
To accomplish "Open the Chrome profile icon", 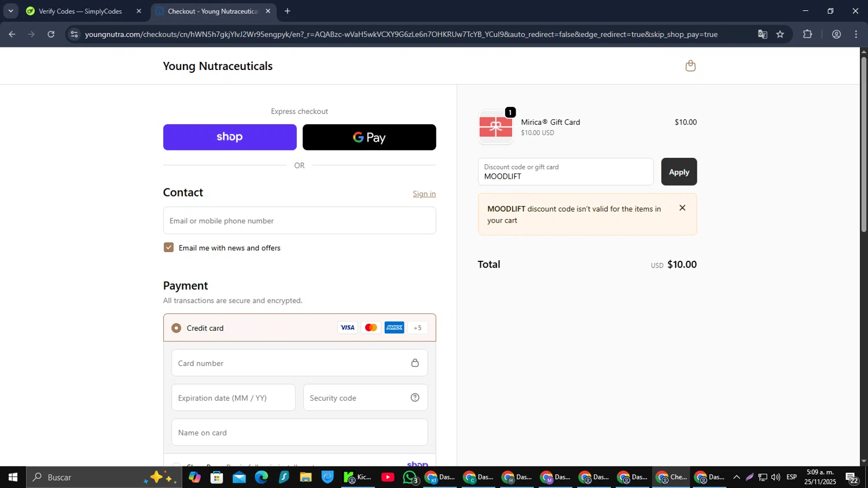I will [836, 34].
